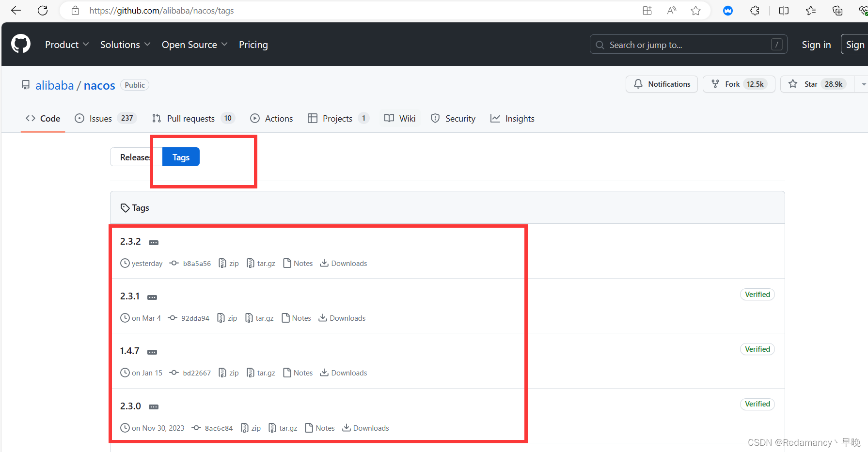Expand the 1.4.7 tag ellipsis details

pos(152,352)
